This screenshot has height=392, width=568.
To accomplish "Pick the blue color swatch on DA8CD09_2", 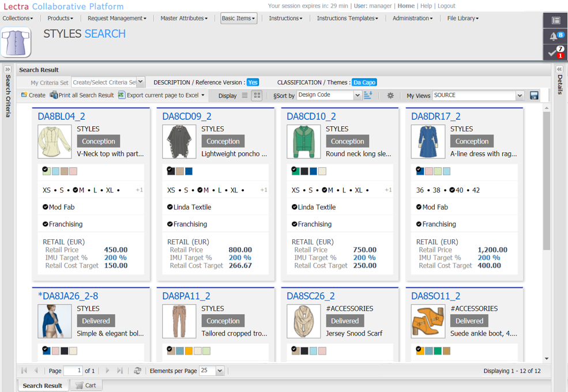I will pos(189,171).
